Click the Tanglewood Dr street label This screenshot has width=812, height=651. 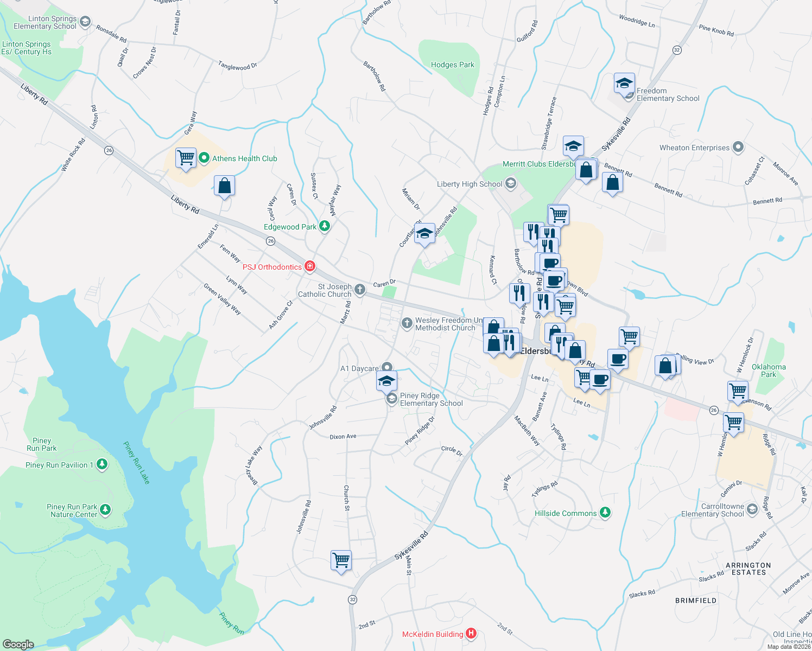pos(238,66)
